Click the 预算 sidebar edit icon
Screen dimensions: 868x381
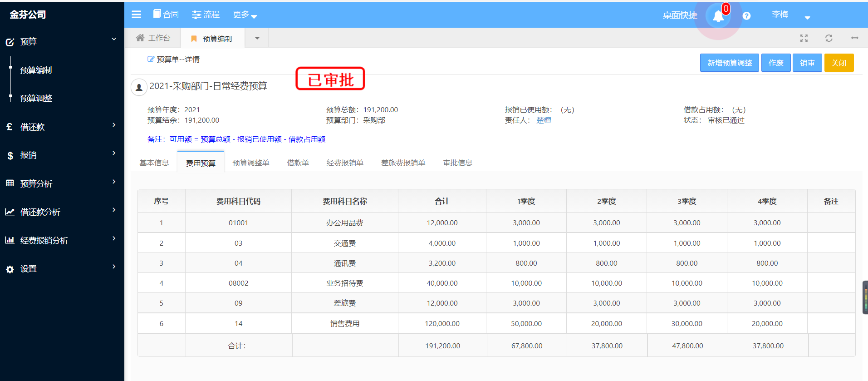[10, 42]
